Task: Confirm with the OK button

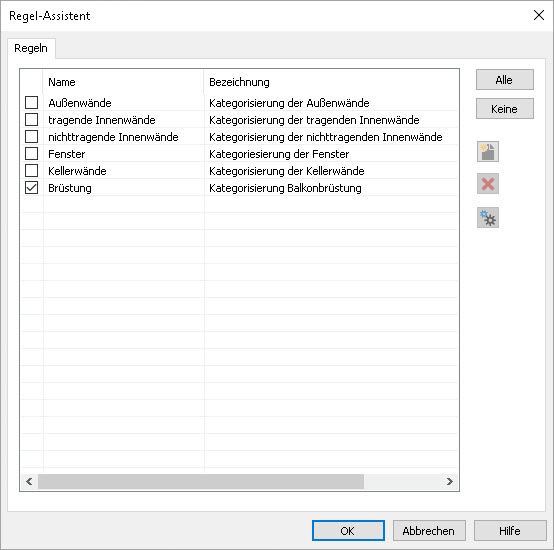Action: click(x=348, y=530)
